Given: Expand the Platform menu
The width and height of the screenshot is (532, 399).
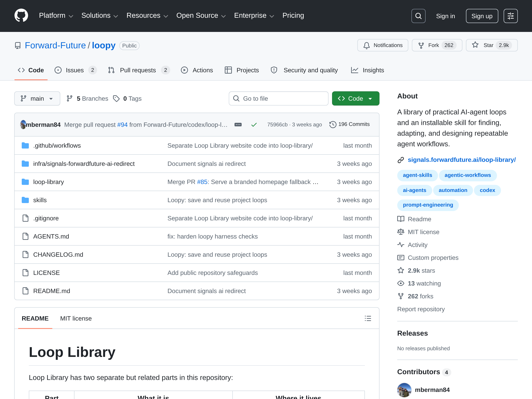Looking at the screenshot, I should pyautogui.click(x=56, y=16).
